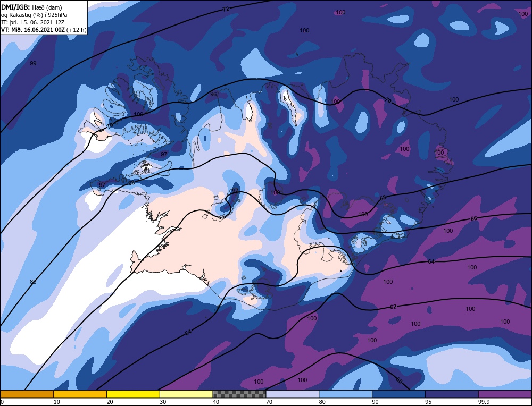Click the '99.9' legend tick label

point(484,402)
